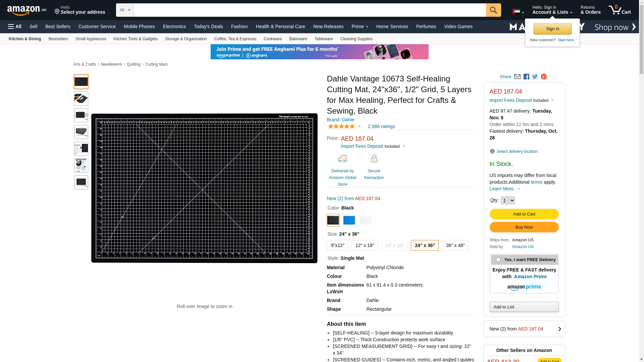This screenshot has height=362, width=644.
Task: Open the All hamburger menu
Action: point(15,26)
